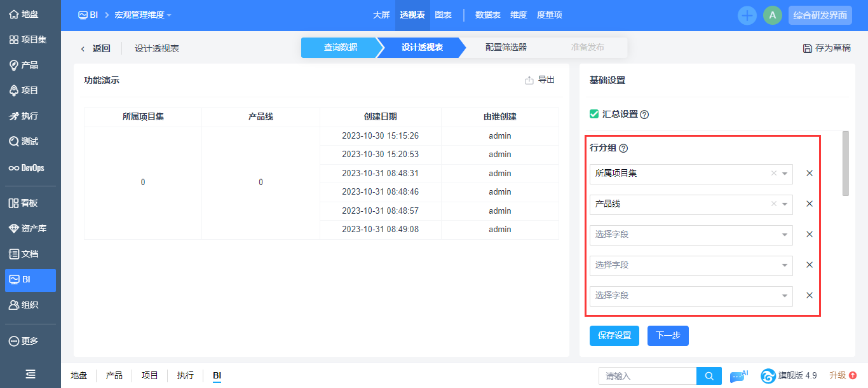The image size is (868, 388).
Task: Uncheck the 汇总设置 checkbox
Action: coord(594,114)
